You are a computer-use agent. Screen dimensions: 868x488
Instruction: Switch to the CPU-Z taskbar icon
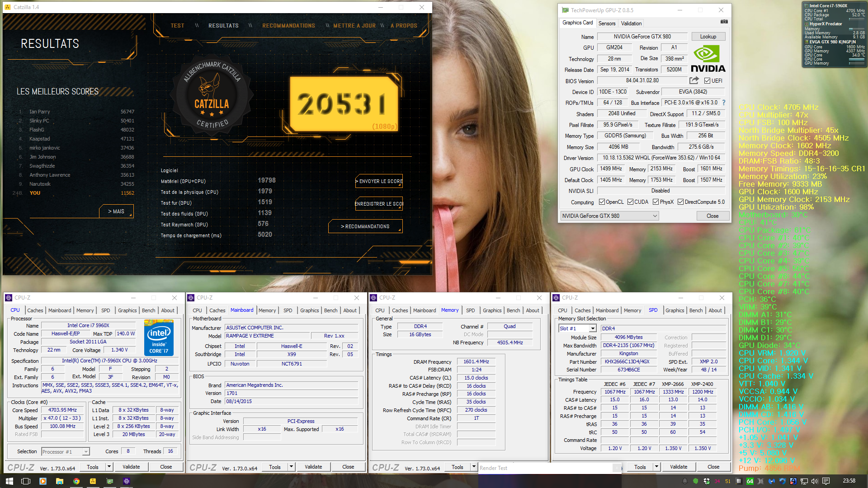[127, 481]
